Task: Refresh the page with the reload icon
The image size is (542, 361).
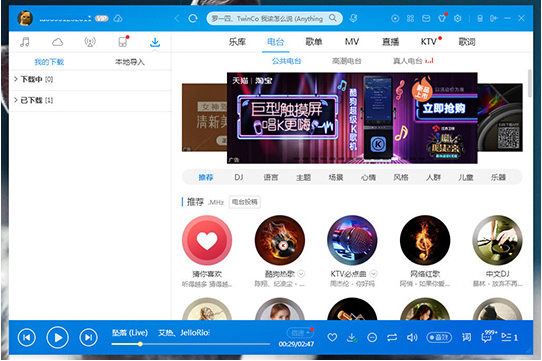Action: click(193, 18)
